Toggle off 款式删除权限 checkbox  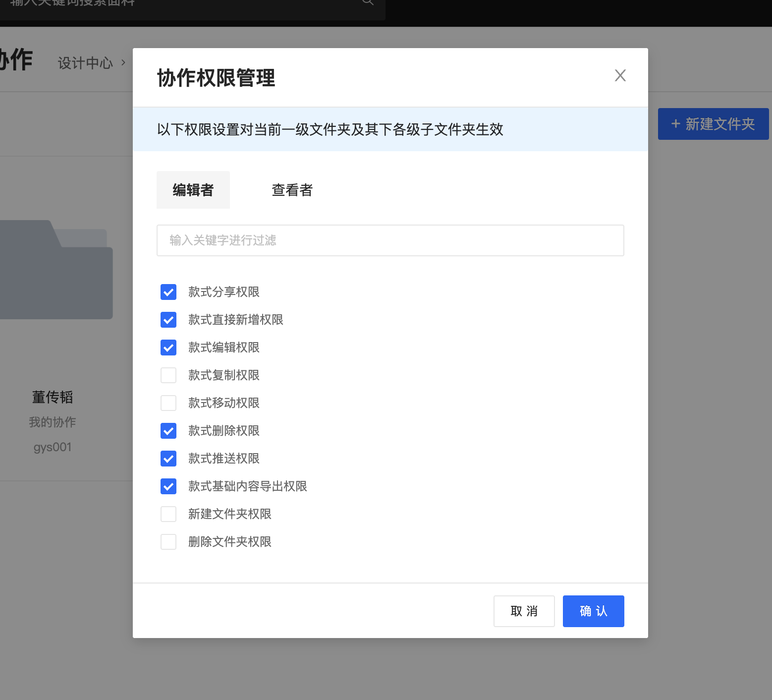coord(168,431)
